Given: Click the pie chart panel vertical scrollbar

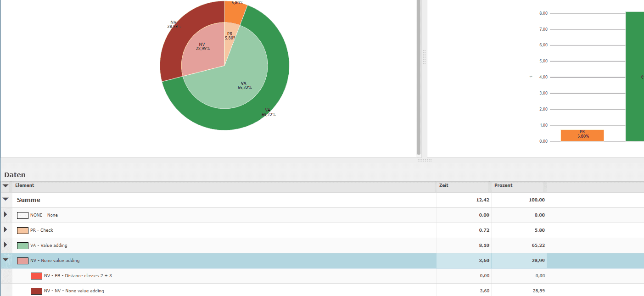Looking at the screenshot, I should click(419, 78).
